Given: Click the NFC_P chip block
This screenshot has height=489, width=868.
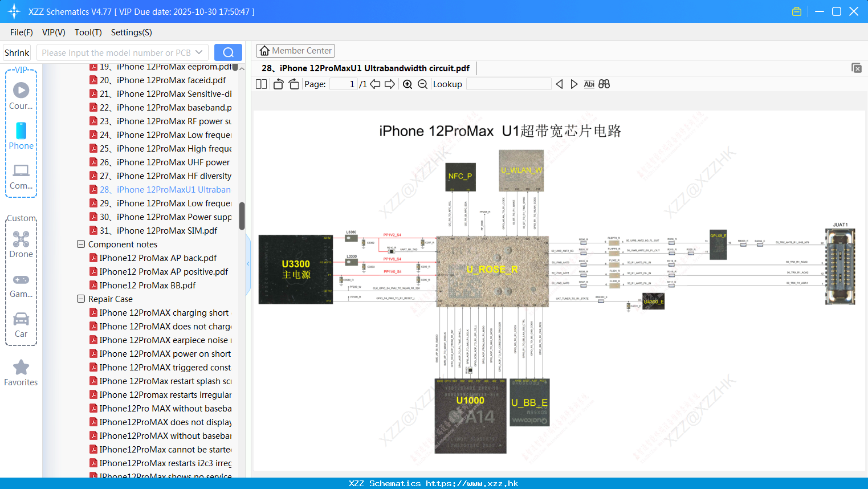Looking at the screenshot, I should [460, 176].
